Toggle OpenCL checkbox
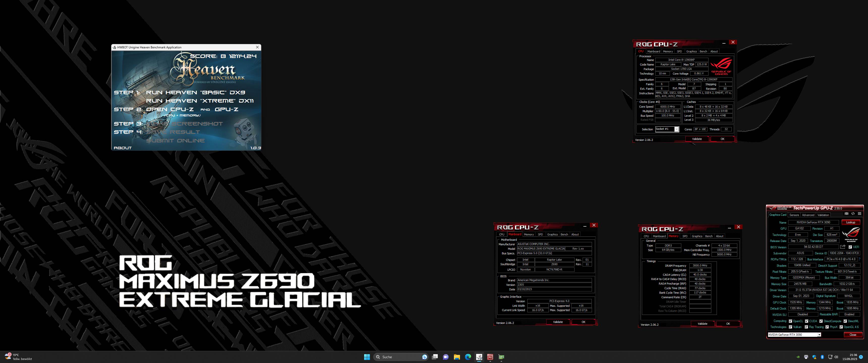 [x=791, y=321]
